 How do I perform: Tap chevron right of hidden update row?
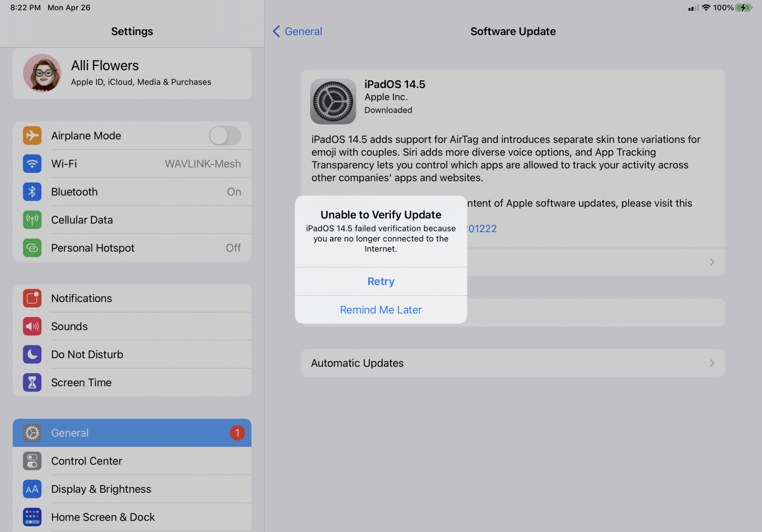pos(712,262)
